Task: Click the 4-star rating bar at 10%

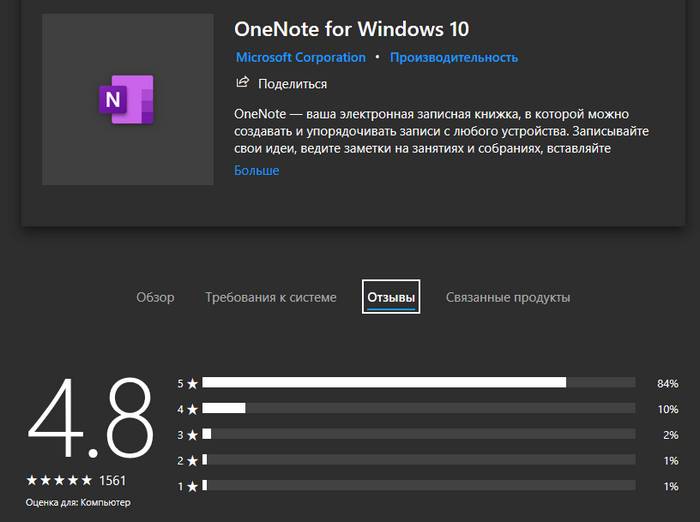Action: tap(418, 408)
